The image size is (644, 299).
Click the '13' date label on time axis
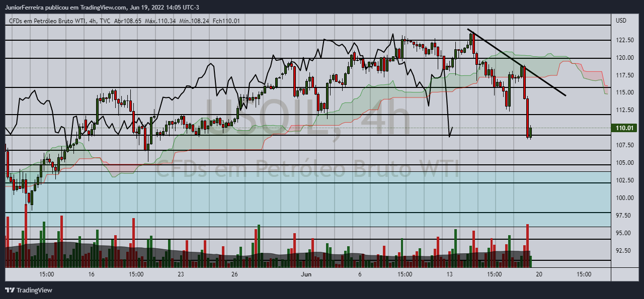tap(449, 275)
